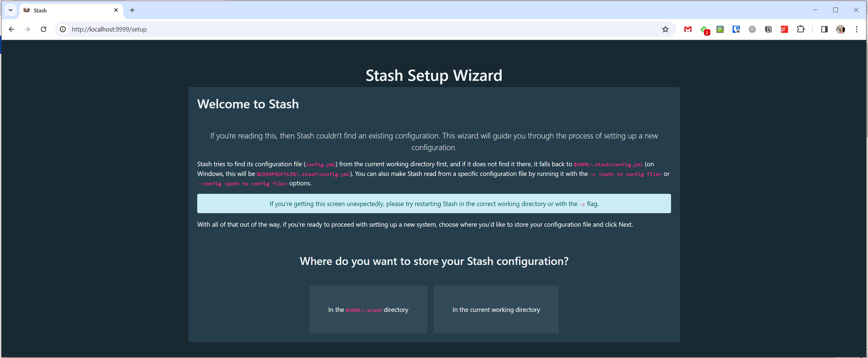This screenshot has height=358, width=868.
Task: Open the Extensions puzzle piece menu
Action: (801, 29)
